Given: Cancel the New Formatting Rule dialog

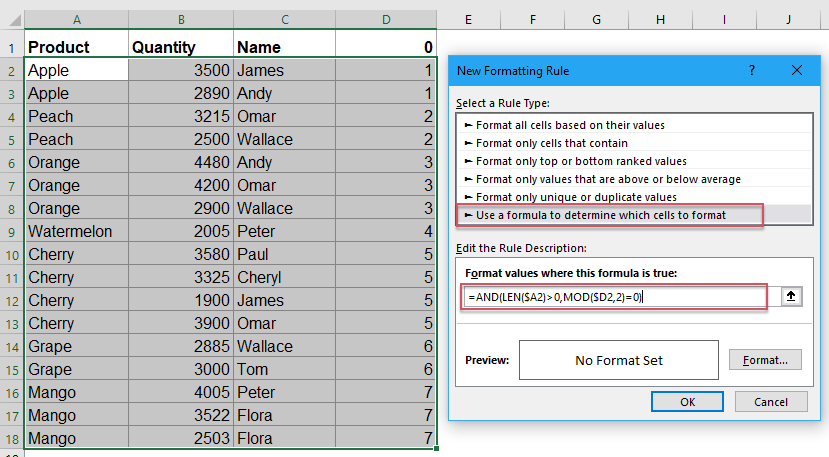Looking at the screenshot, I should pyautogui.click(x=770, y=401).
